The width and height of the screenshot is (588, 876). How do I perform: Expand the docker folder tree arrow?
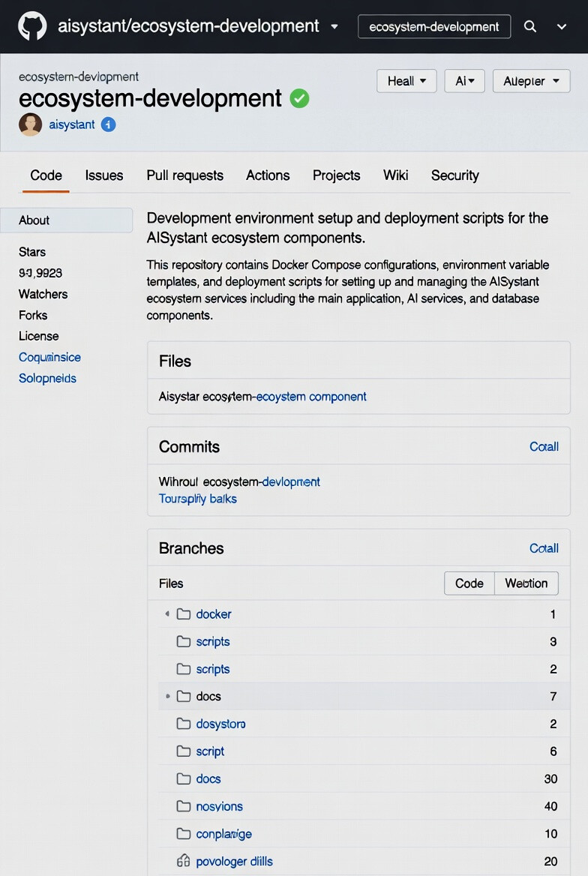coord(166,614)
